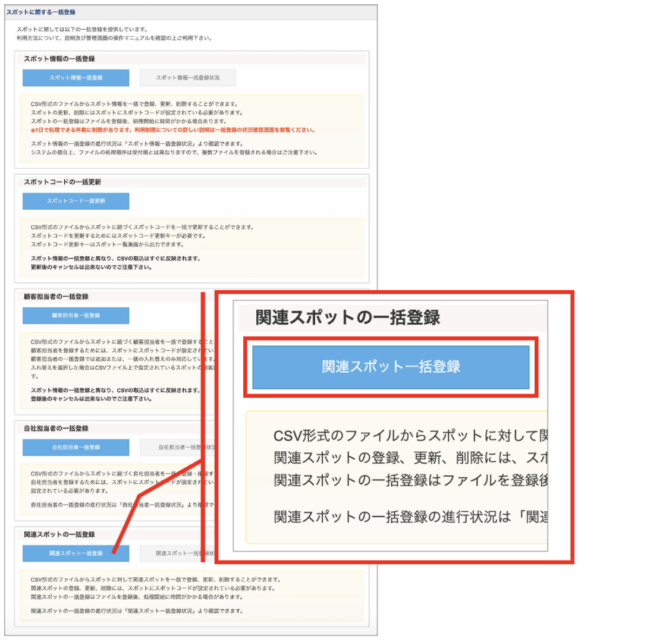Image resolution: width=672 pixels, height=642 pixels.
Task: Select the 顧客担当者一括登録 button
Action: pos(76,316)
